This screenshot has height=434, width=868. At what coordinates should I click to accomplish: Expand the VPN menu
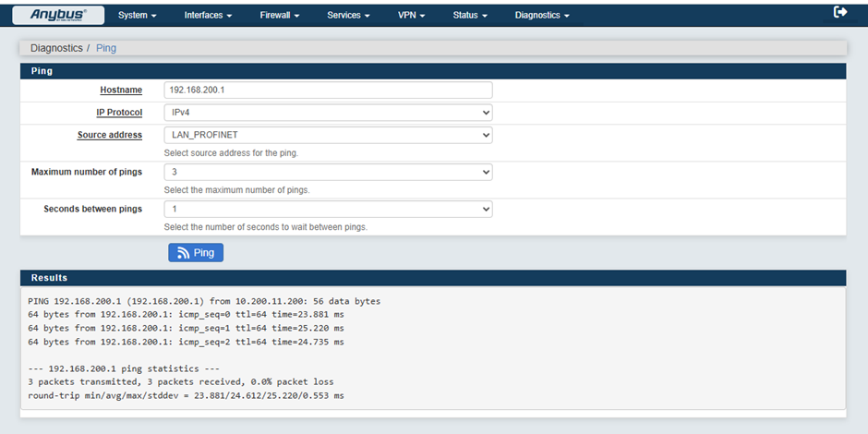tap(411, 16)
